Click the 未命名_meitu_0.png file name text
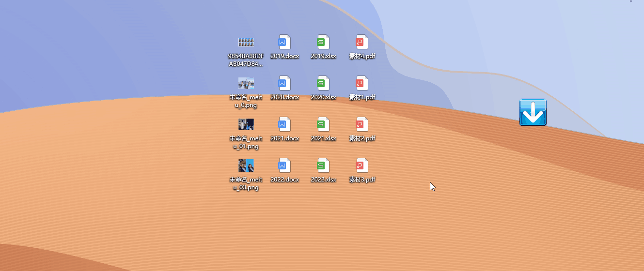 tap(246, 101)
